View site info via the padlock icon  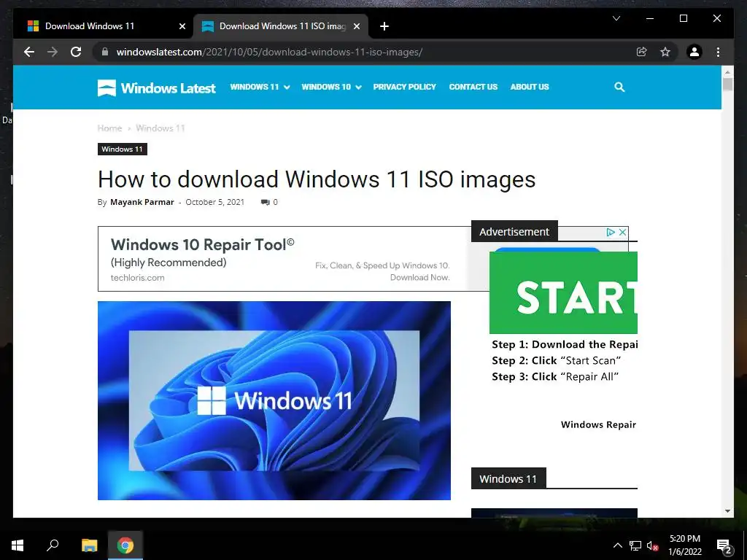point(105,52)
